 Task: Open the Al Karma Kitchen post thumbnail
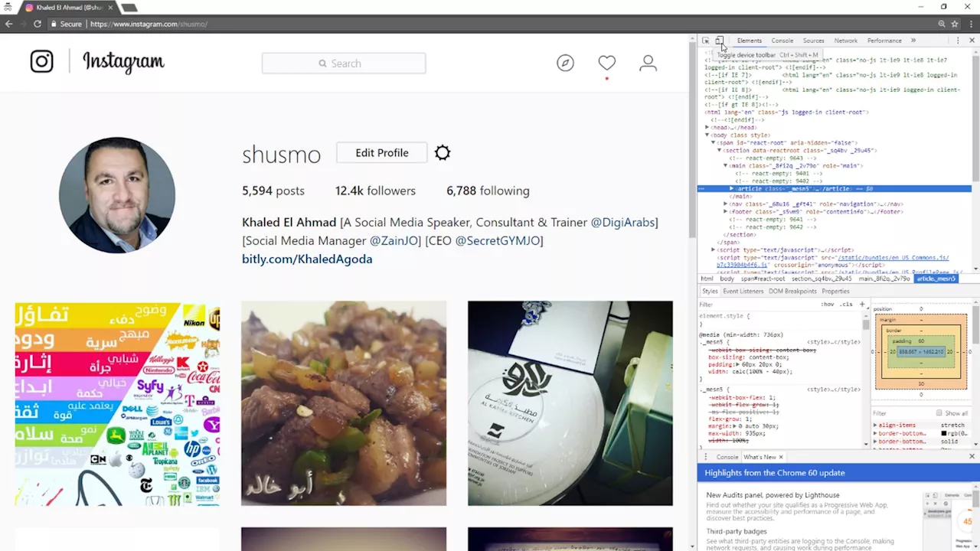(x=570, y=403)
